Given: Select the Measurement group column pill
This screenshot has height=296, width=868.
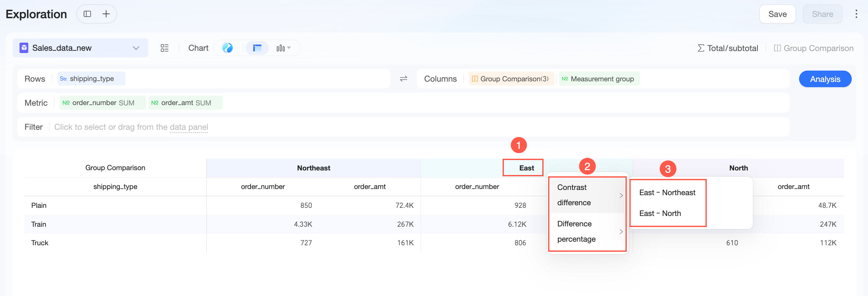Looking at the screenshot, I should tap(599, 78).
